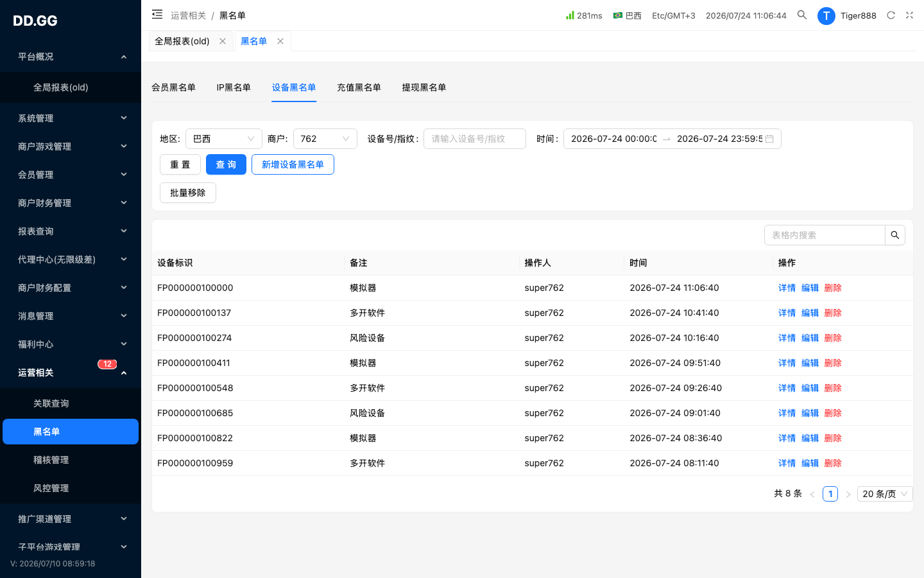The width and height of the screenshot is (924, 578).
Task: Open the 全局报表(old) page tab
Action: click(x=182, y=41)
